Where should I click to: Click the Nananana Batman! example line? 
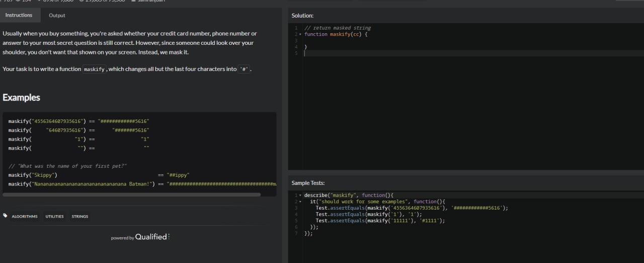pyautogui.click(x=142, y=184)
